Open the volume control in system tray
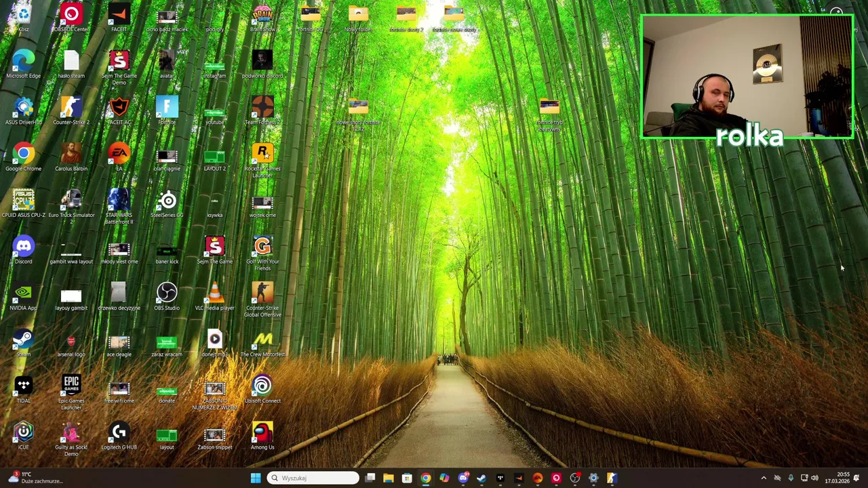 click(x=814, y=478)
